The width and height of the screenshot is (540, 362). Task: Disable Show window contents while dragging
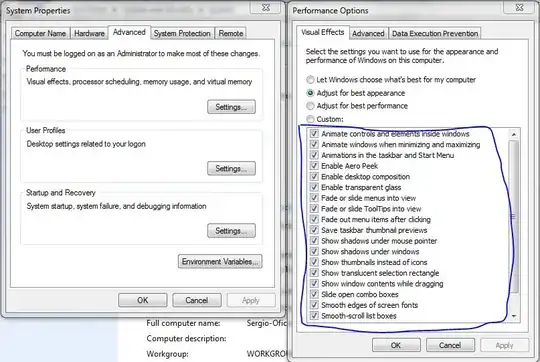314,283
